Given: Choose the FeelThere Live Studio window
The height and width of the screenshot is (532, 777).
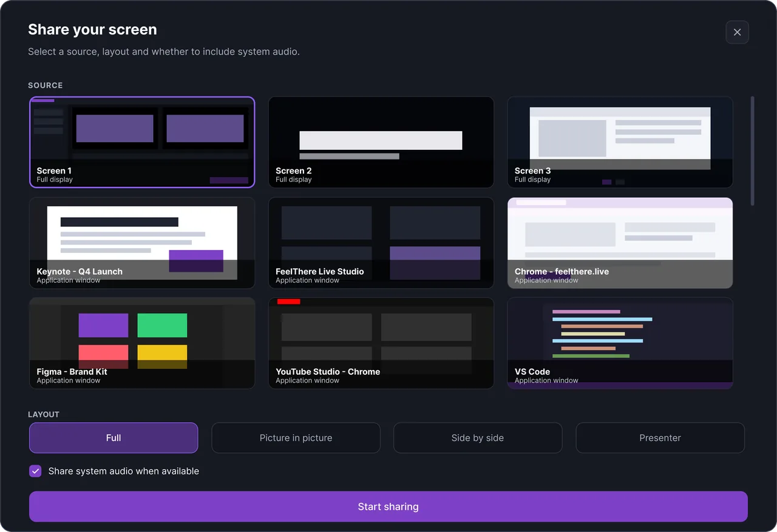Looking at the screenshot, I should 381,243.
